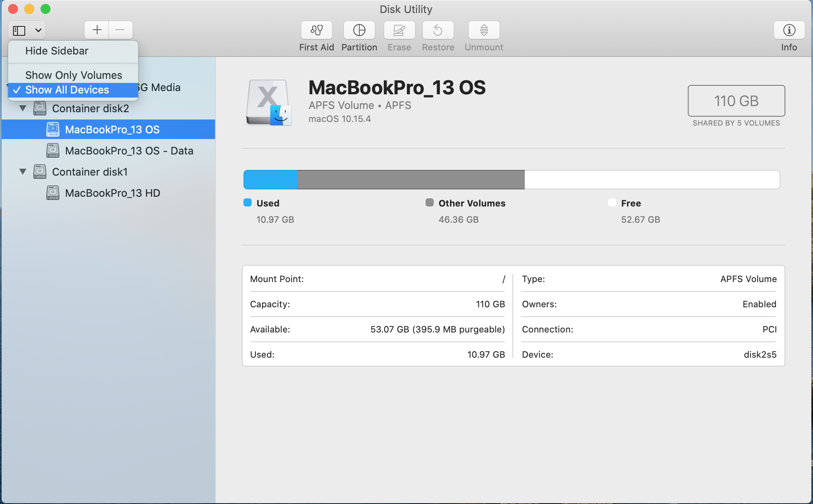Click the gray Other Volumes legend swatch

[430, 203]
